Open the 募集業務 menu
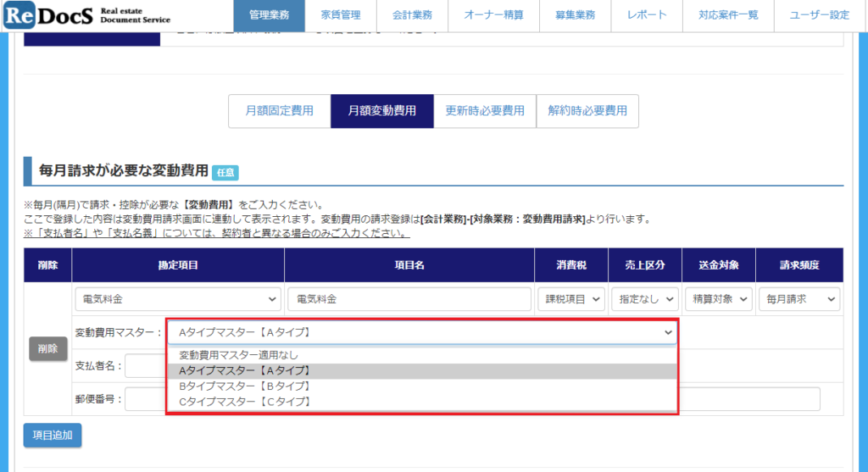This screenshot has height=472, width=868. (575, 15)
